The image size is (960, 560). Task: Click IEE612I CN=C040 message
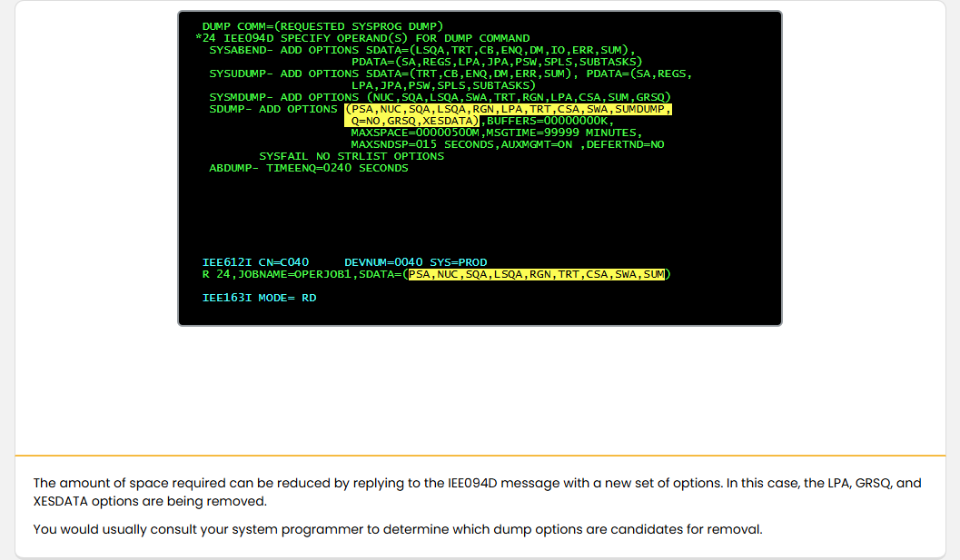point(255,262)
